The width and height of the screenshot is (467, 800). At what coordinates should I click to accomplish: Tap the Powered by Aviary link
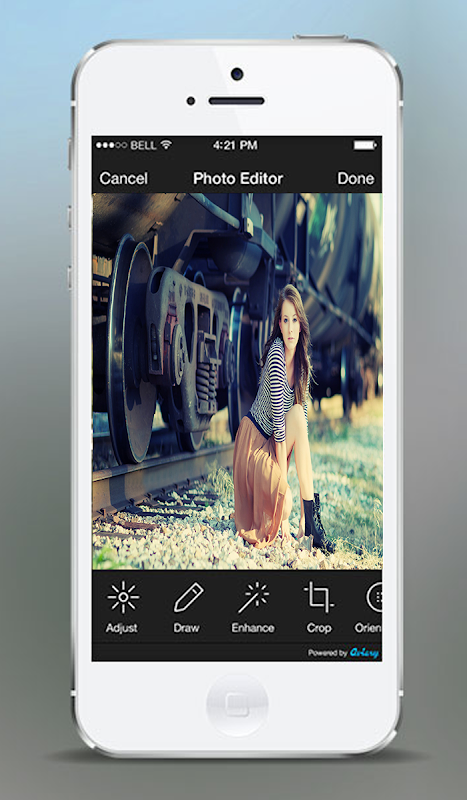[x=343, y=653]
